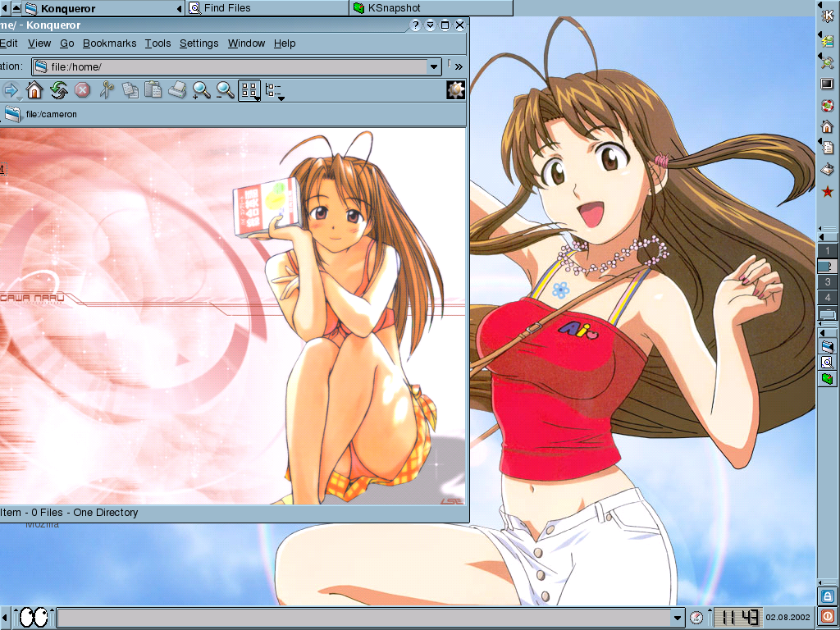Open the KDE Help lifebuoy icon

pyautogui.click(x=828, y=105)
